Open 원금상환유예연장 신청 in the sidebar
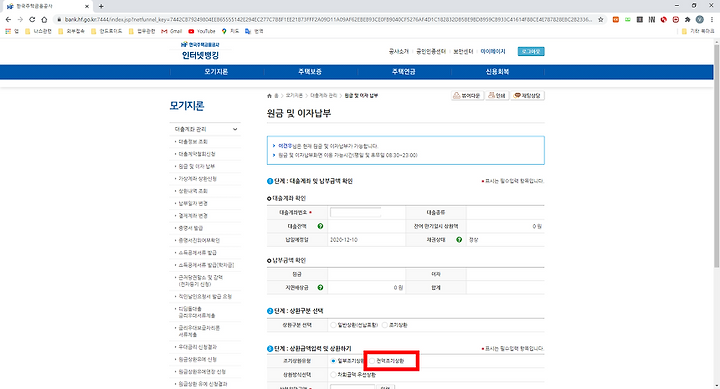The height and width of the screenshot is (389, 720). coord(202,372)
